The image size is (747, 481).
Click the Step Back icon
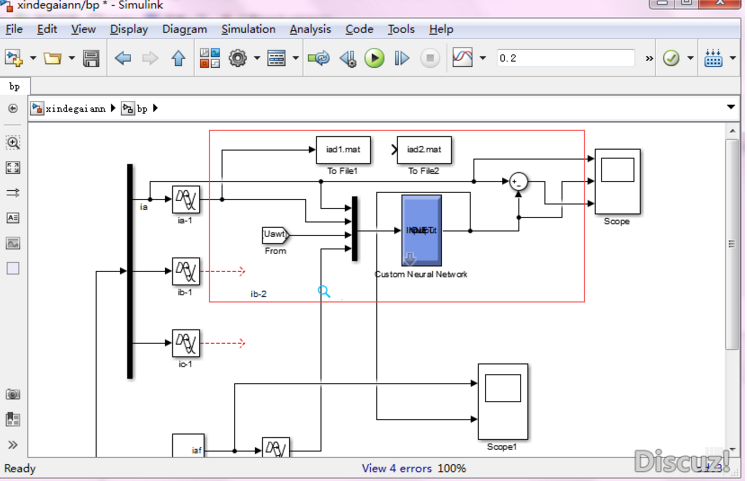click(x=347, y=59)
